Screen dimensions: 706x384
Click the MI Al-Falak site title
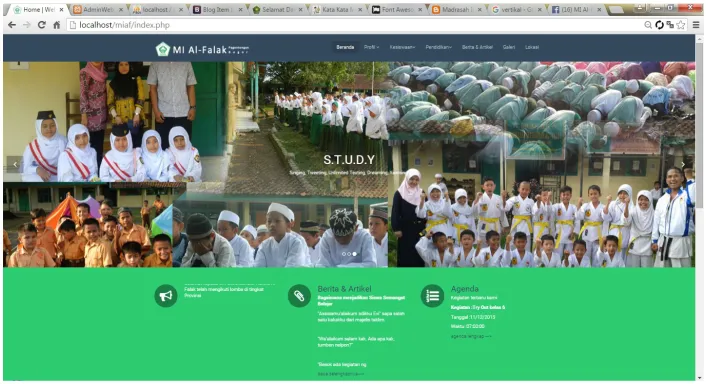pyautogui.click(x=199, y=50)
